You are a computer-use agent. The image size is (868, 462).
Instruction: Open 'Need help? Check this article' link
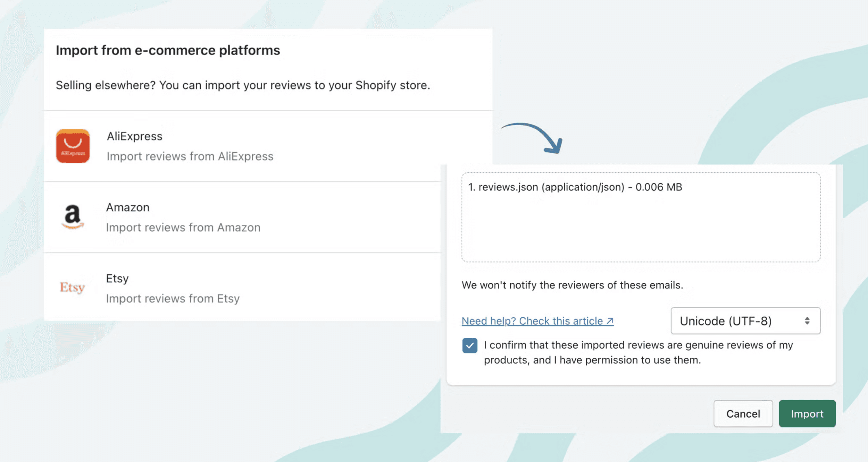(x=532, y=321)
